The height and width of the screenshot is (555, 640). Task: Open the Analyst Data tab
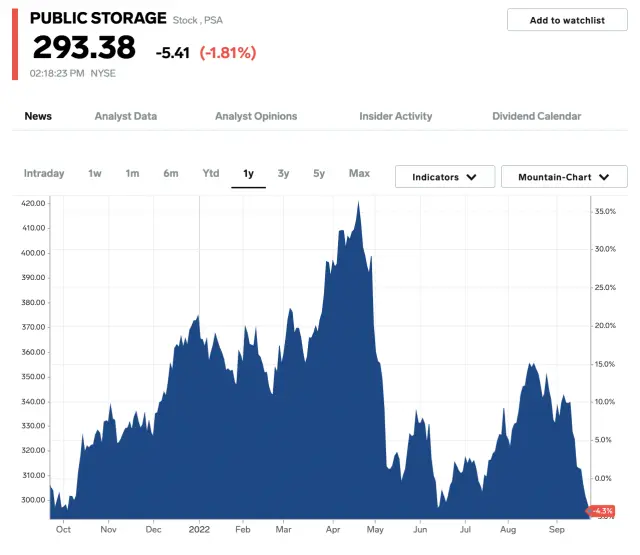tap(125, 116)
